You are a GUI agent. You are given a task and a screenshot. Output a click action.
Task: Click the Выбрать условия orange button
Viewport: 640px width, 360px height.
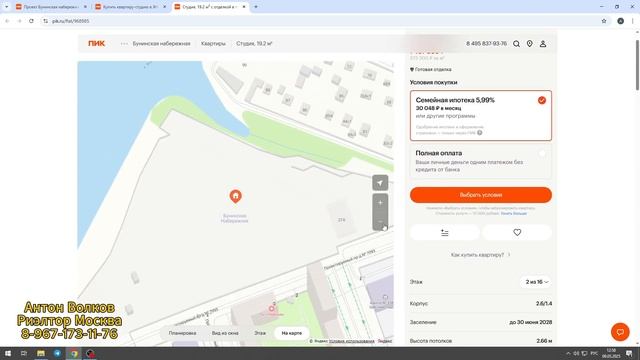(x=481, y=195)
